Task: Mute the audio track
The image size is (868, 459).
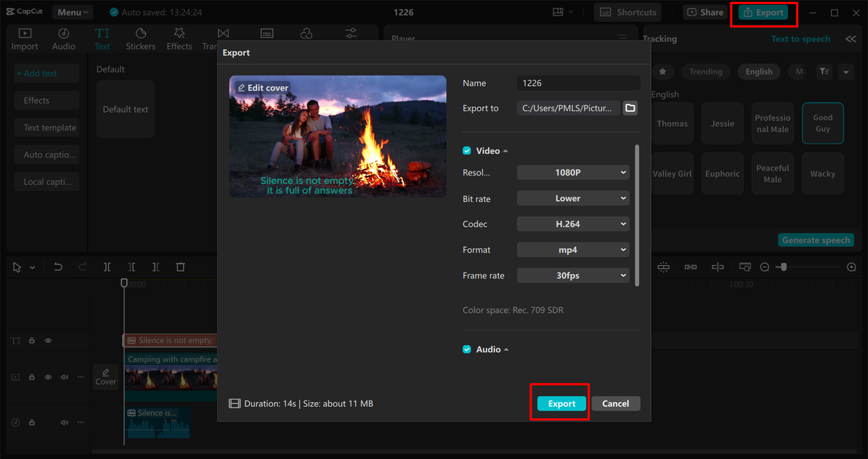Action: (64, 422)
